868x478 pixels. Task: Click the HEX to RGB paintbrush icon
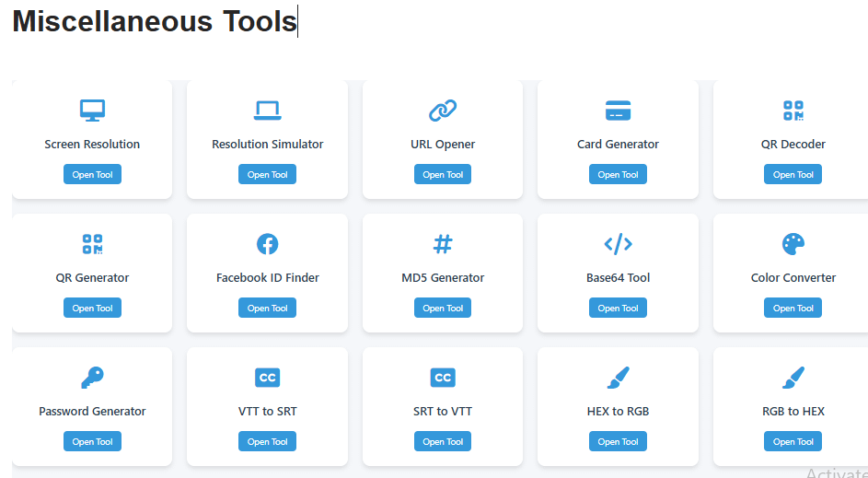[618, 378]
